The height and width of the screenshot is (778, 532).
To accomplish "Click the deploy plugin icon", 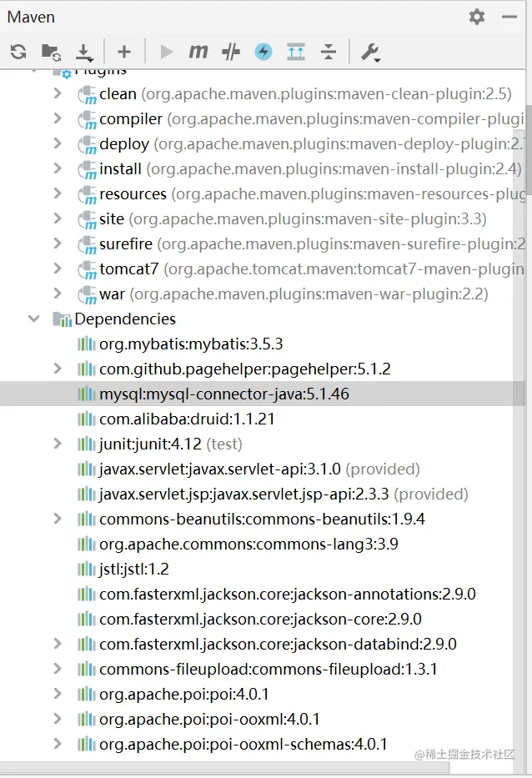I will (87, 145).
